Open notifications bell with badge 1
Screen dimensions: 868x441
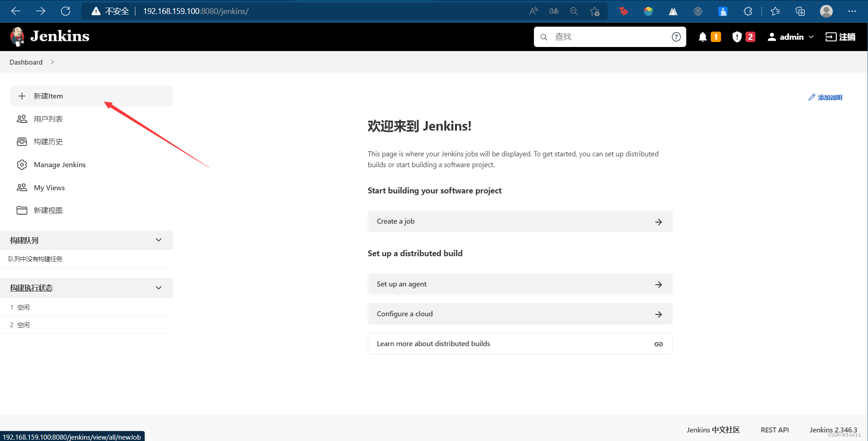pos(709,37)
